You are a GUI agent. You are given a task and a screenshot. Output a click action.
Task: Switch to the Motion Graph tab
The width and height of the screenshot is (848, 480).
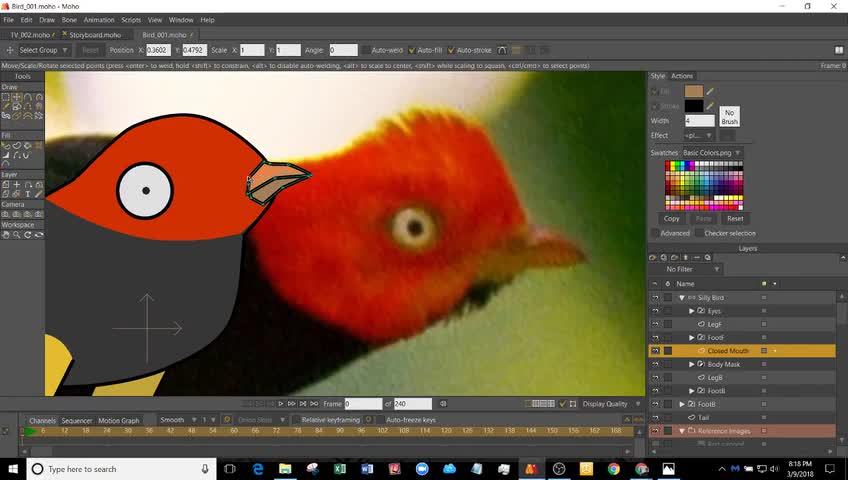pyautogui.click(x=118, y=421)
